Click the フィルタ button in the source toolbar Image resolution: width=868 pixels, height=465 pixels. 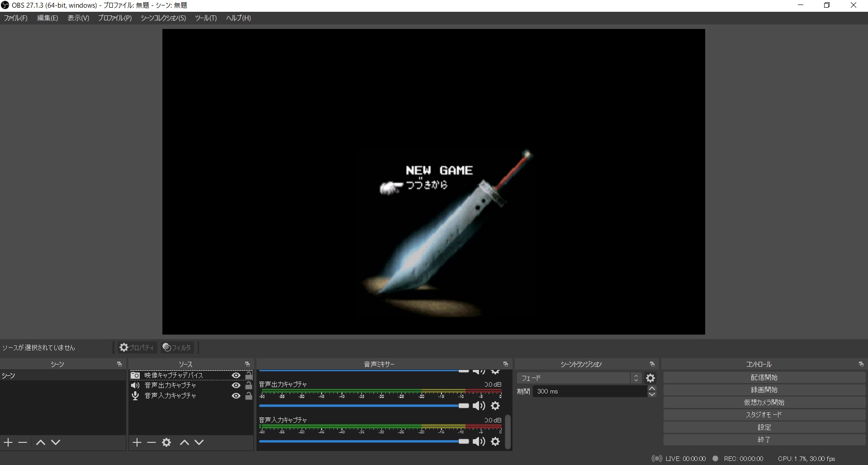pyautogui.click(x=177, y=348)
